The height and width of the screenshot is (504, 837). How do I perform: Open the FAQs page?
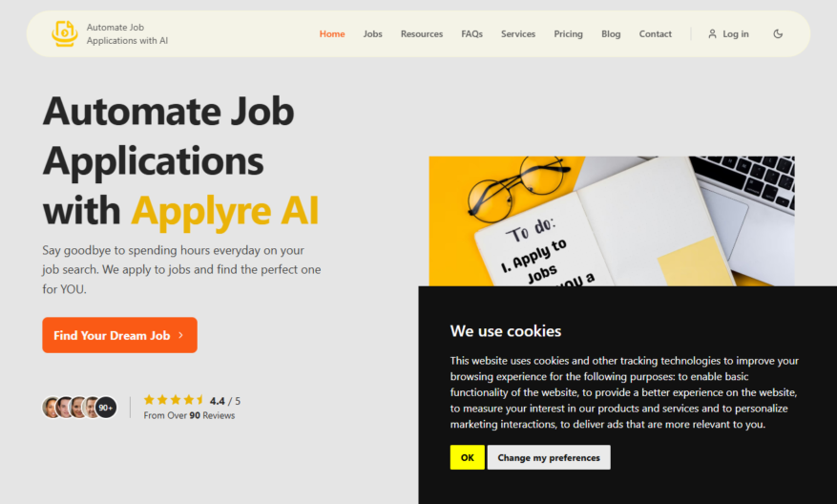(x=471, y=34)
